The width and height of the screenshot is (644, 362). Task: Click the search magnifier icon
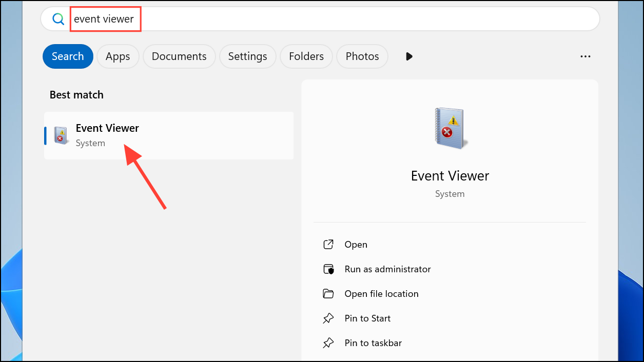click(x=58, y=19)
